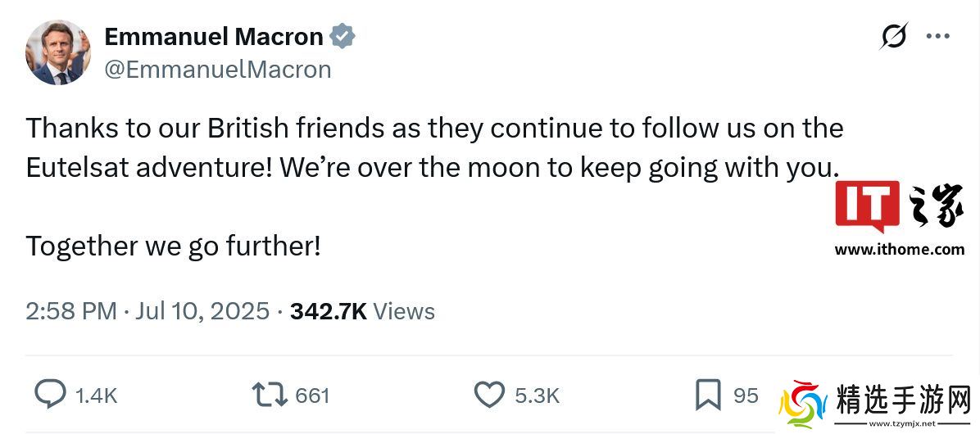Like the post with the heart icon
Screen dimensions: 980x434
tap(489, 395)
